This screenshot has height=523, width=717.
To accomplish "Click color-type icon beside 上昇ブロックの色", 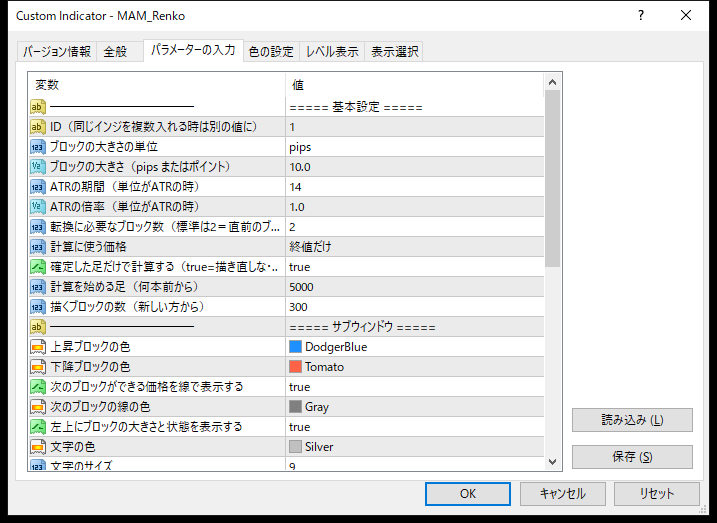I will 38,347.
